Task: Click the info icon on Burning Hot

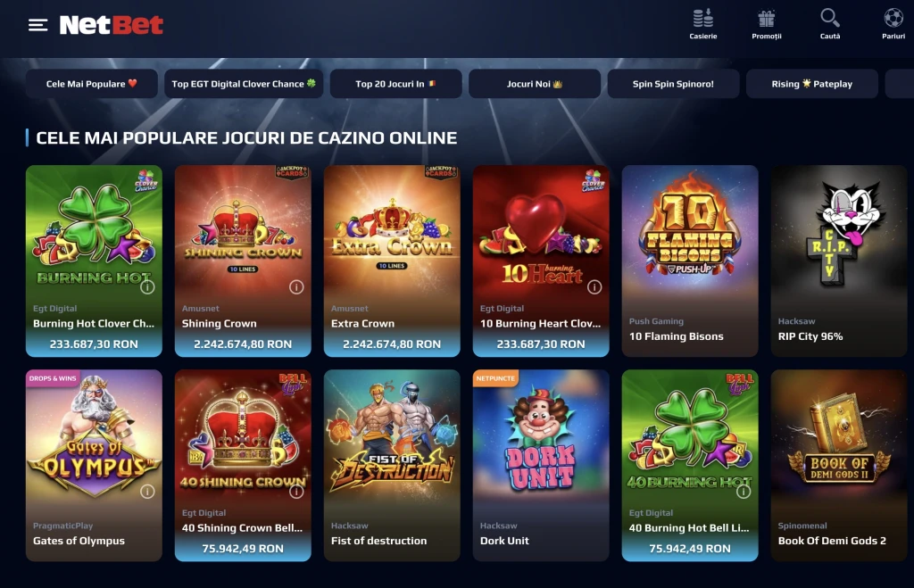Action: coord(147,286)
